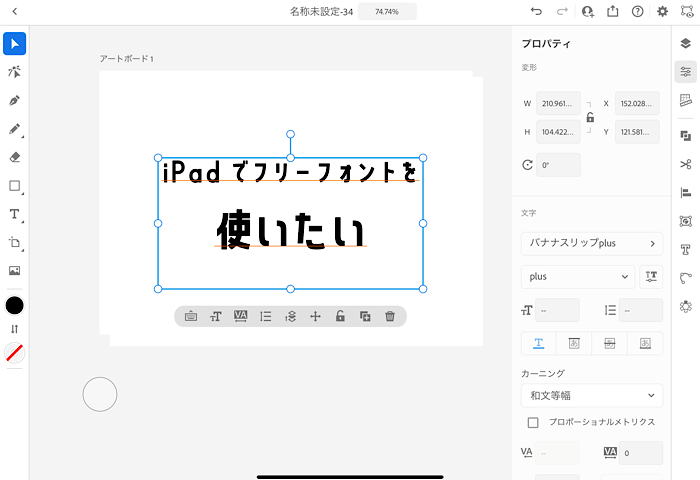The image size is (700, 480).
Task: Open the help question mark
Action: point(638,11)
